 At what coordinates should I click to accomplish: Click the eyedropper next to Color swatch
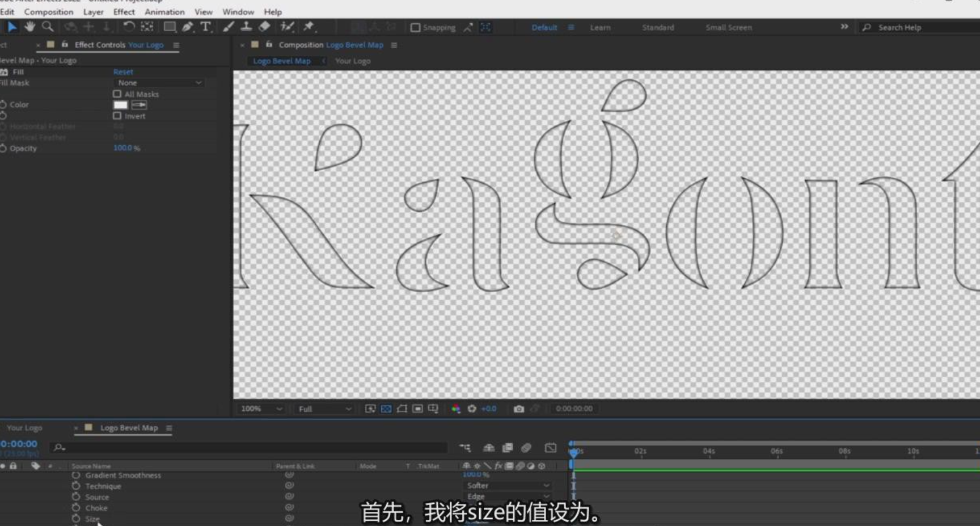pyautogui.click(x=139, y=105)
